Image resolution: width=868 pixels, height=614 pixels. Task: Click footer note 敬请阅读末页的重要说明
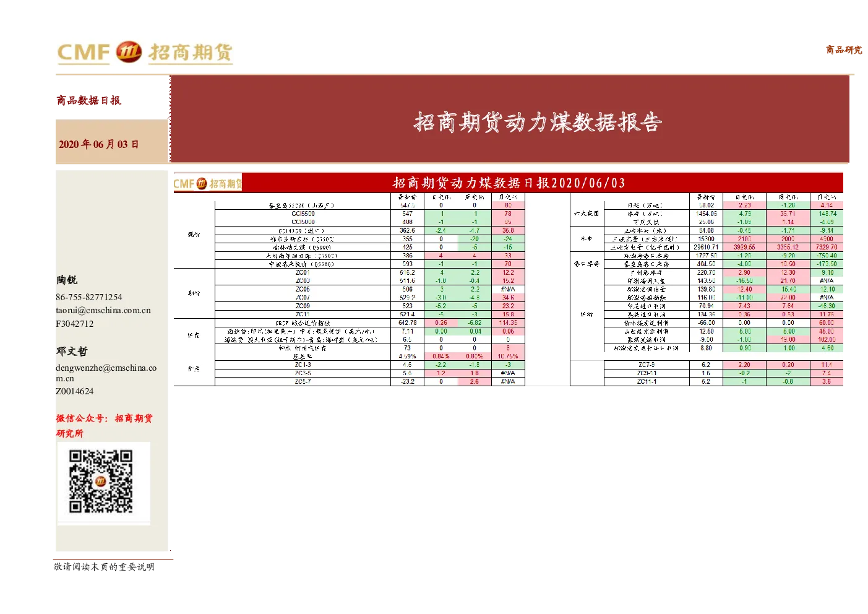pos(105,566)
